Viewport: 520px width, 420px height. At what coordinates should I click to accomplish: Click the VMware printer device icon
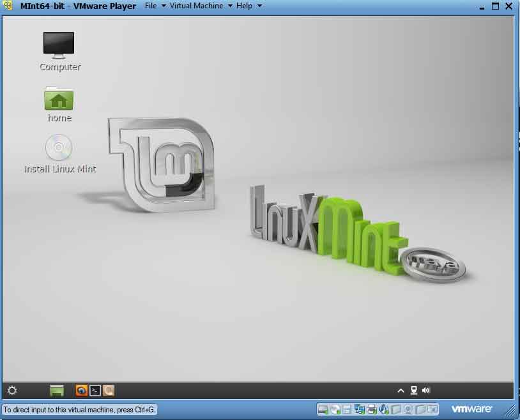(x=372, y=409)
